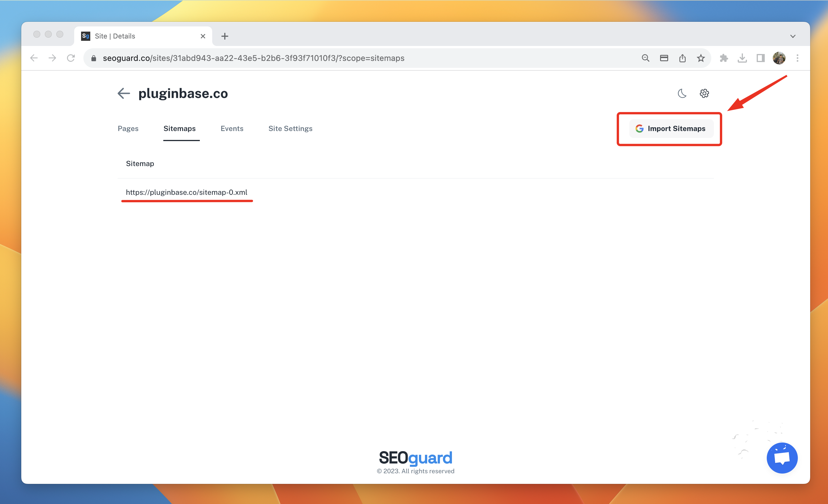Open the chat support bubble

pyautogui.click(x=782, y=458)
